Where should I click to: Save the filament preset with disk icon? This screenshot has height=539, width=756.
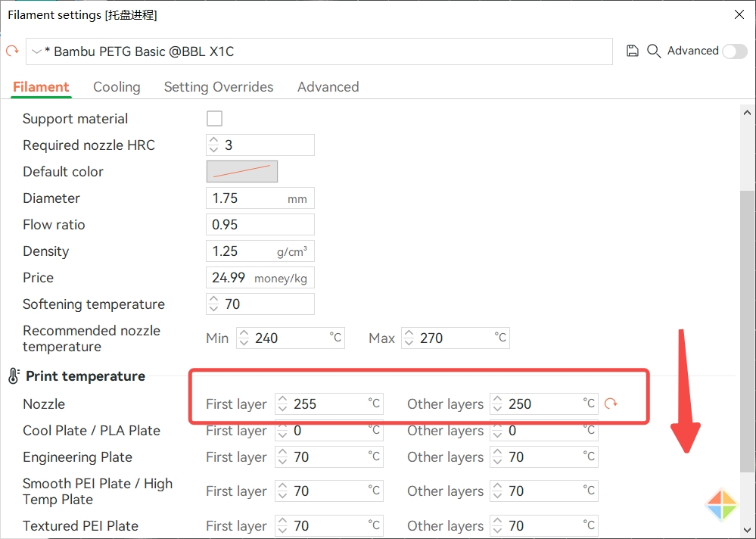[x=632, y=51]
